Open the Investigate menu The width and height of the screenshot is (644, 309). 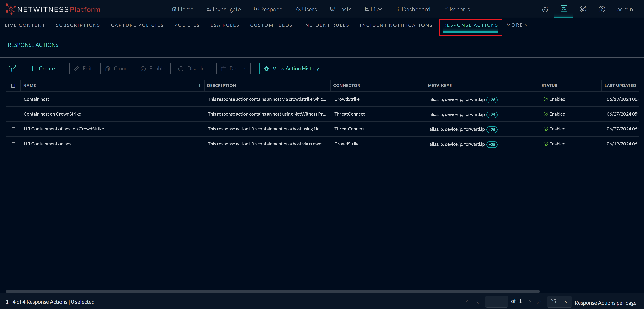click(224, 10)
